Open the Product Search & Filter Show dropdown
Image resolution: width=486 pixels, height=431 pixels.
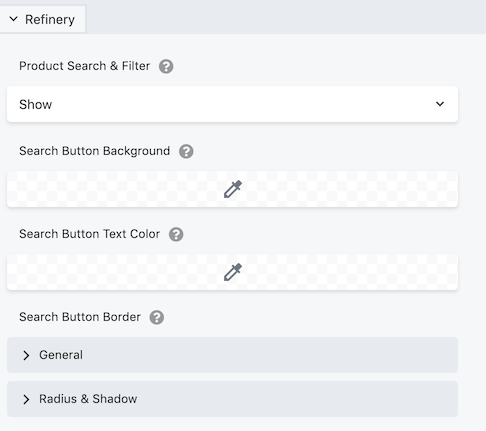pos(232,104)
